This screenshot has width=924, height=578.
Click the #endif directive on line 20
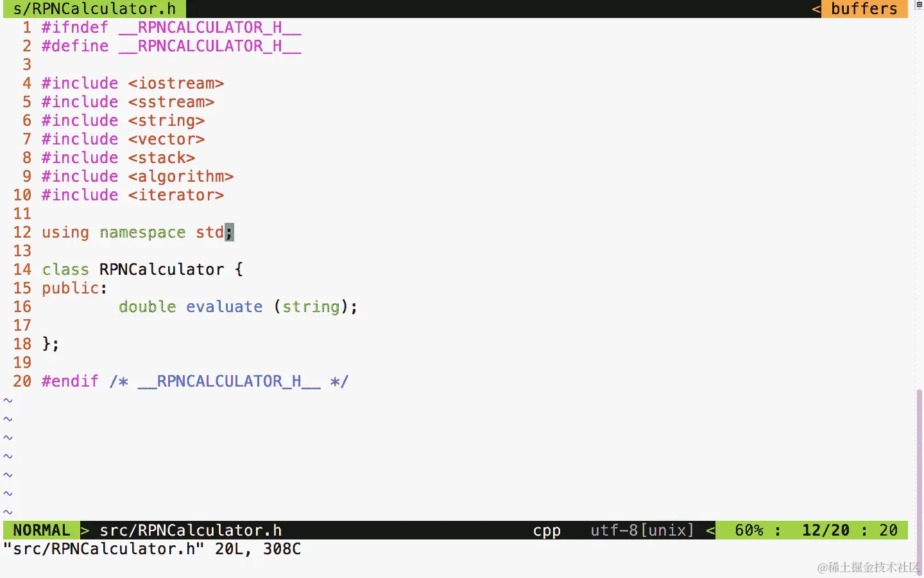point(71,381)
